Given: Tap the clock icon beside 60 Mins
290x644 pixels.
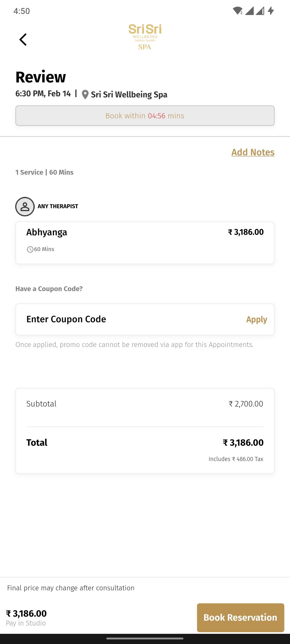Looking at the screenshot, I should click(30, 250).
